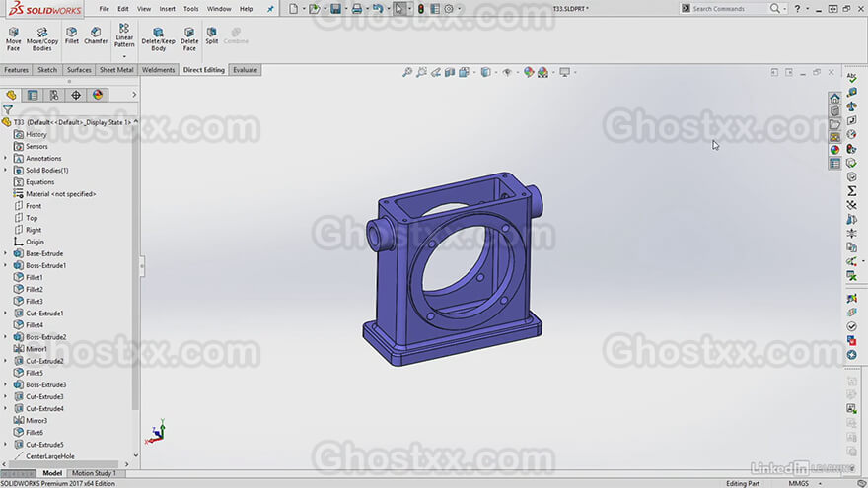This screenshot has width=868, height=488.
Task: Undo the last action
Action: (378, 8)
